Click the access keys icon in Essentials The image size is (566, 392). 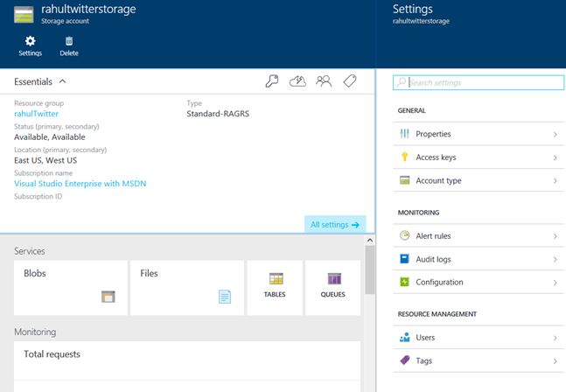coord(272,81)
